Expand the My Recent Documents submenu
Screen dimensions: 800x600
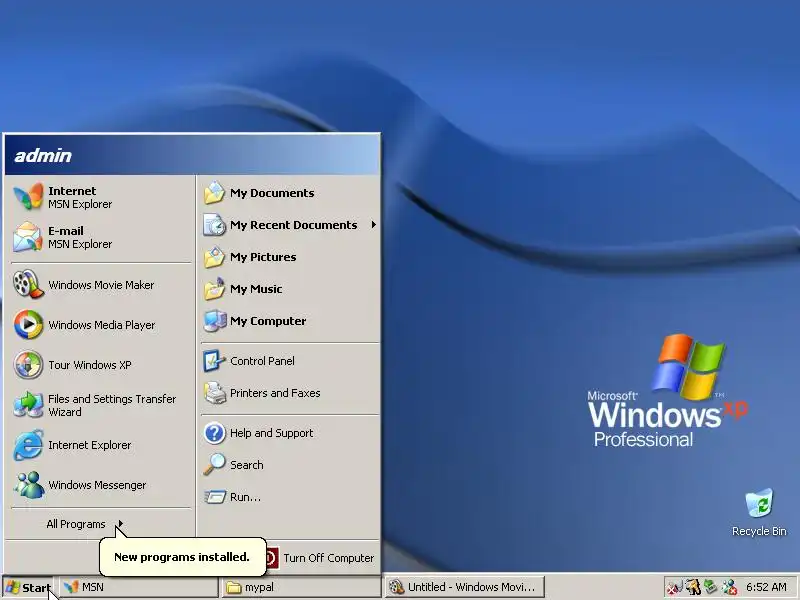[289, 225]
